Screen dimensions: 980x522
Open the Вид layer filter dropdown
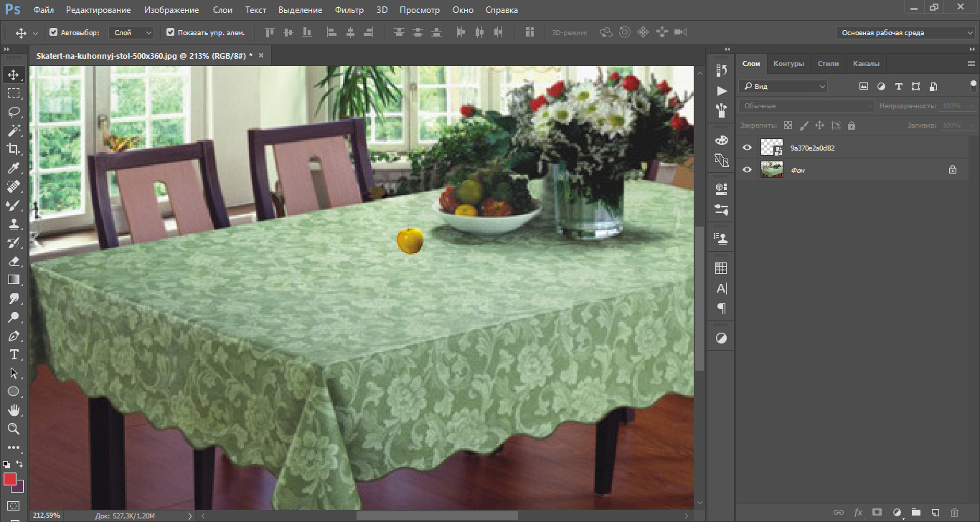click(783, 86)
